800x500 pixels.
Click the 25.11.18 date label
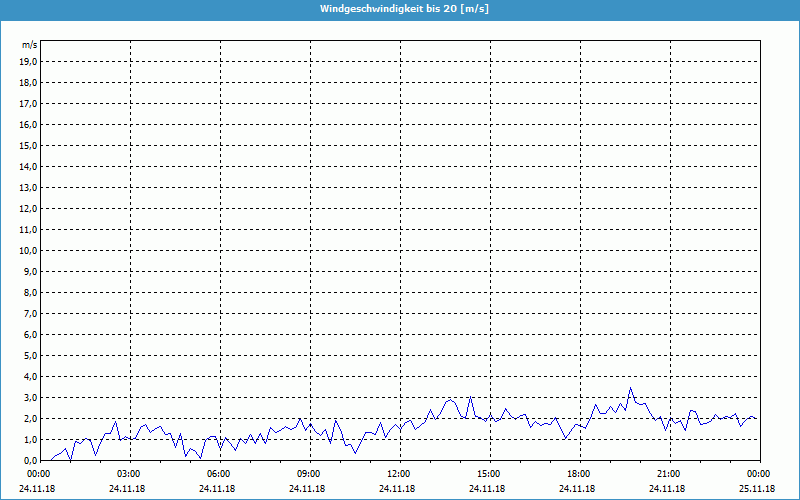pyautogui.click(x=758, y=489)
